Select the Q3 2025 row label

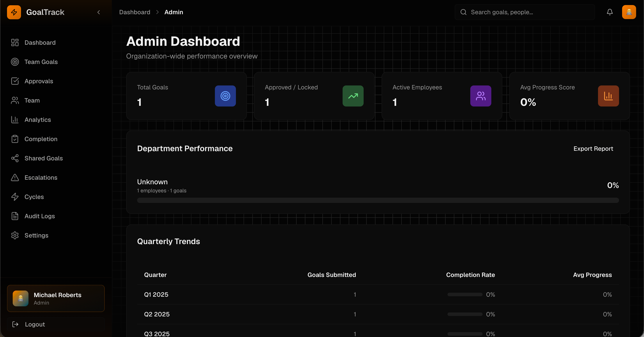pyautogui.click(x=157, y=333)
